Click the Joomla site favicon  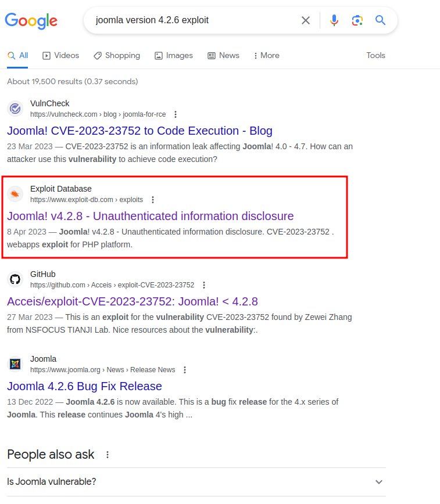[15, 364]
